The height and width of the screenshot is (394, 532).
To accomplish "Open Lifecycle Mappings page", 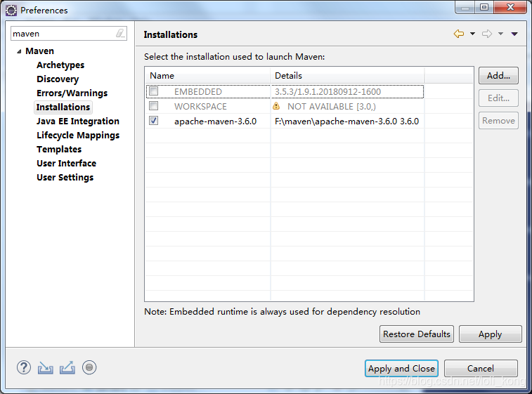I will coord(78,136).
